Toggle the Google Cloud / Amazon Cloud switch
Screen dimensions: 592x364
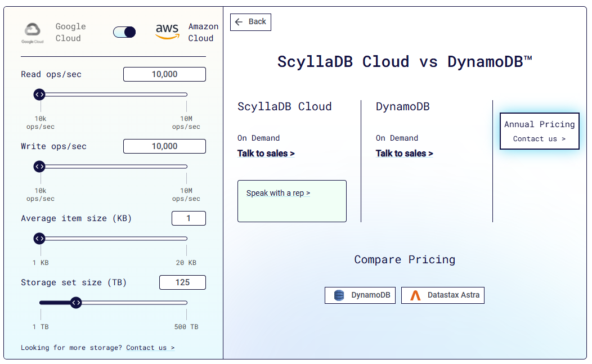[124, 32]
